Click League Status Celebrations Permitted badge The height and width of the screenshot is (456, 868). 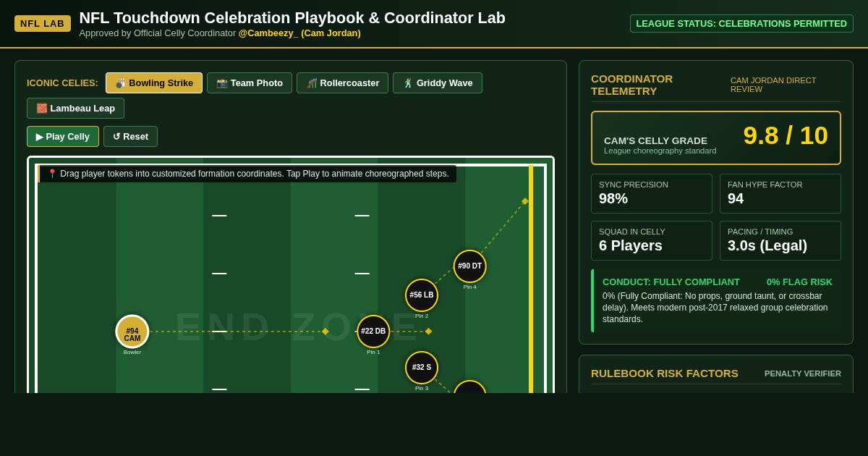pyautogui.click(x=741, y=23)
